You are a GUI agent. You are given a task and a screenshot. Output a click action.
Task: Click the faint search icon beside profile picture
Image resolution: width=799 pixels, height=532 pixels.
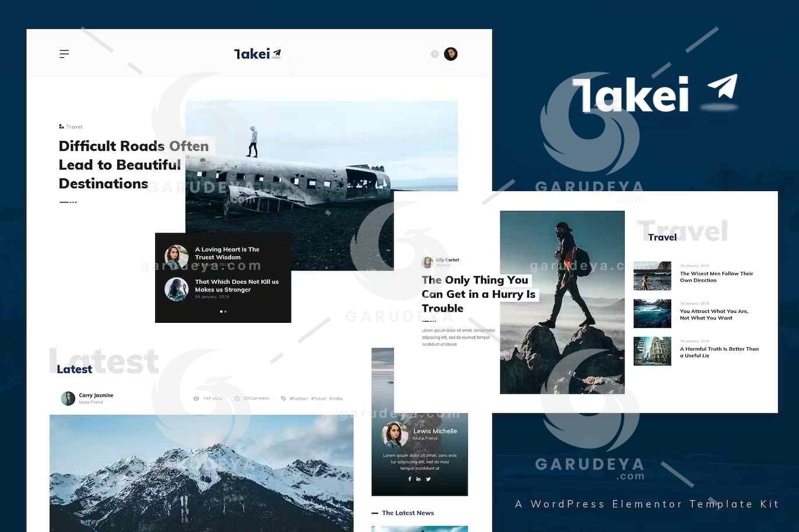pyautogui.click(x=434, y=54)
